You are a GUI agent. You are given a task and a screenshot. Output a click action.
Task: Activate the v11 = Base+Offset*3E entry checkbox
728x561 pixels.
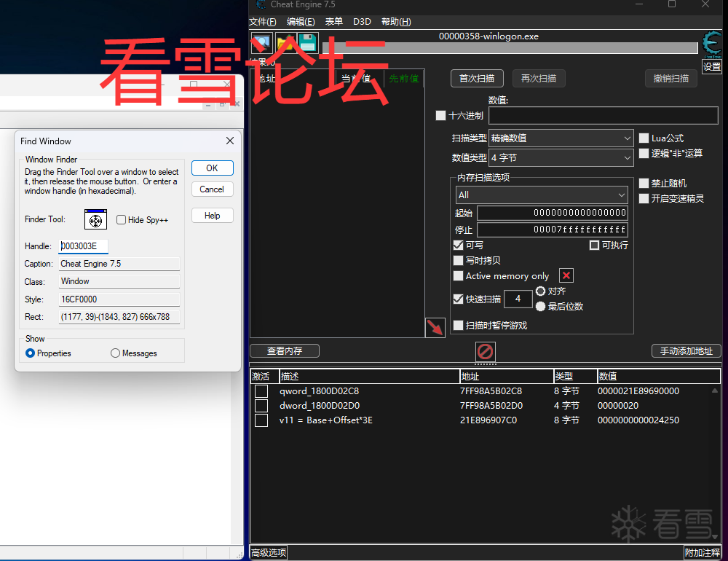point(261,420)
